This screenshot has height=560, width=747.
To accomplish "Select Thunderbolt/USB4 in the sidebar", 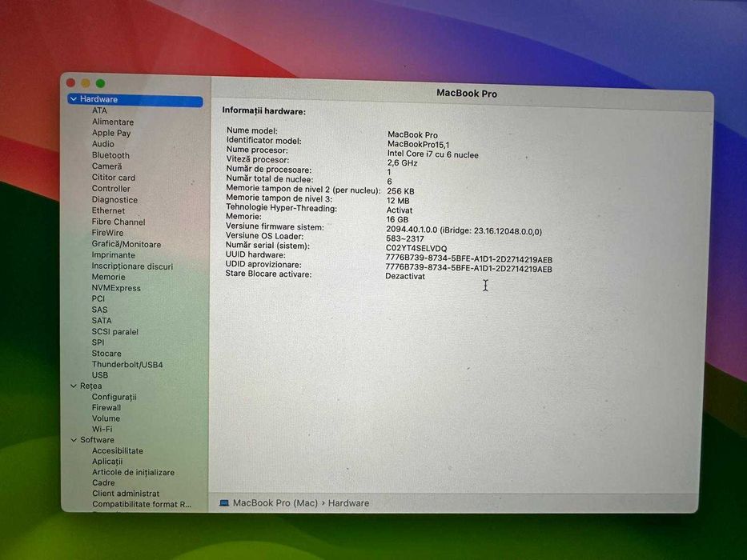I will 127,364.
